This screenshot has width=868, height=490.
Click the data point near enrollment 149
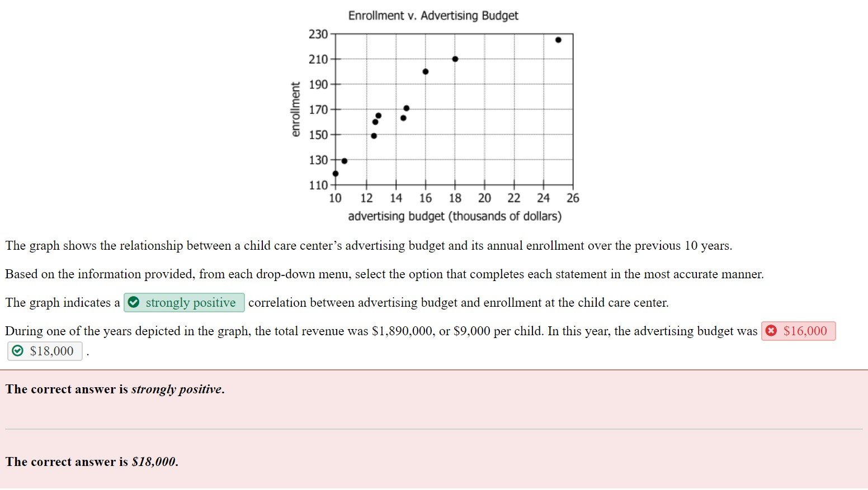point(374,135)
